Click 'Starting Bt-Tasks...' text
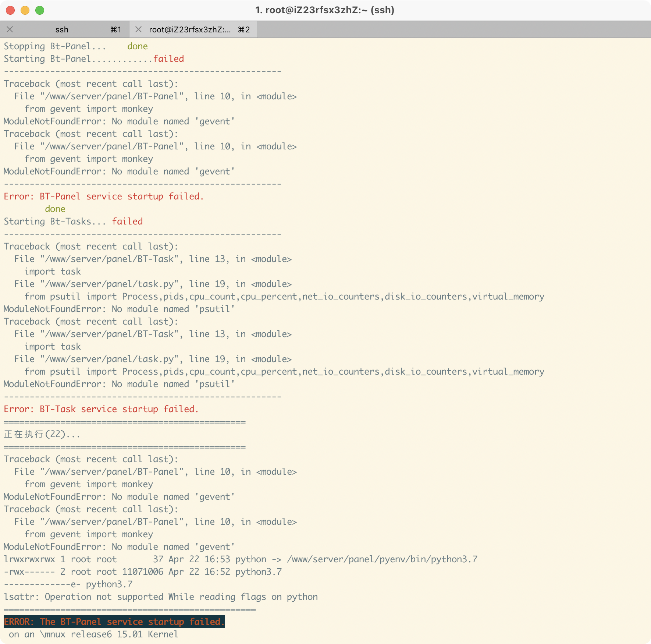 click(x=55, y=222)
